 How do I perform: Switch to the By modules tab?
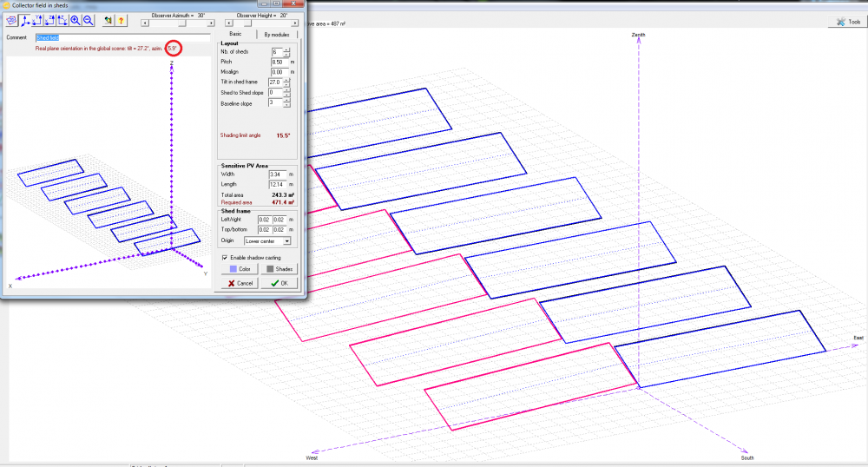[x=276, y=34]
